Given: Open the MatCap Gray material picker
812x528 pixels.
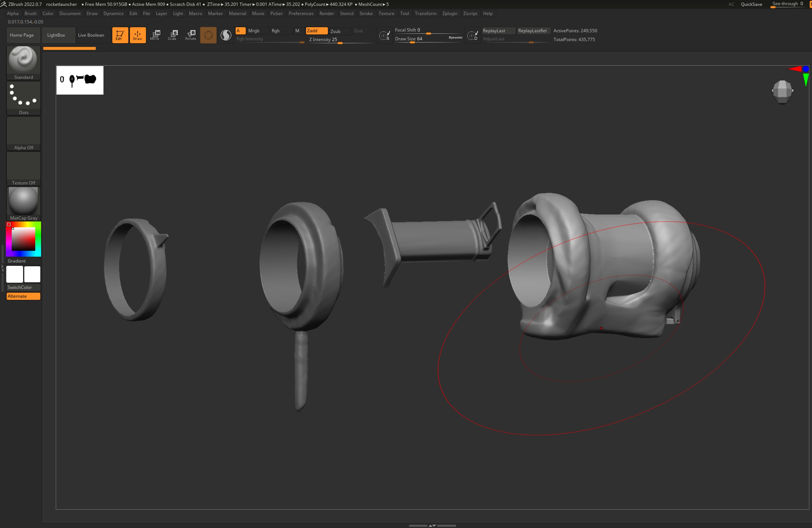Looking at the screenshot, I should (x=23, y=201).
